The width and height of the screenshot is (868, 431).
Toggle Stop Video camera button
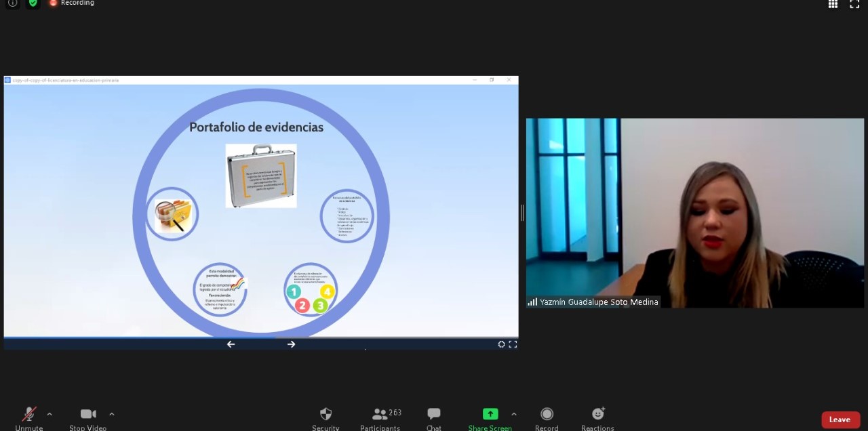(x=87, y=414)
